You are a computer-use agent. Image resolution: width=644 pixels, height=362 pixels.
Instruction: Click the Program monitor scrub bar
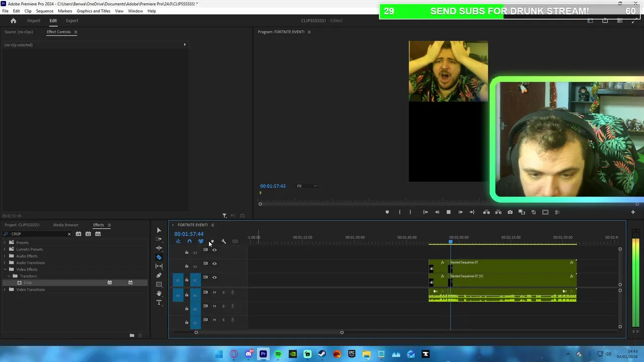[449, 204]
